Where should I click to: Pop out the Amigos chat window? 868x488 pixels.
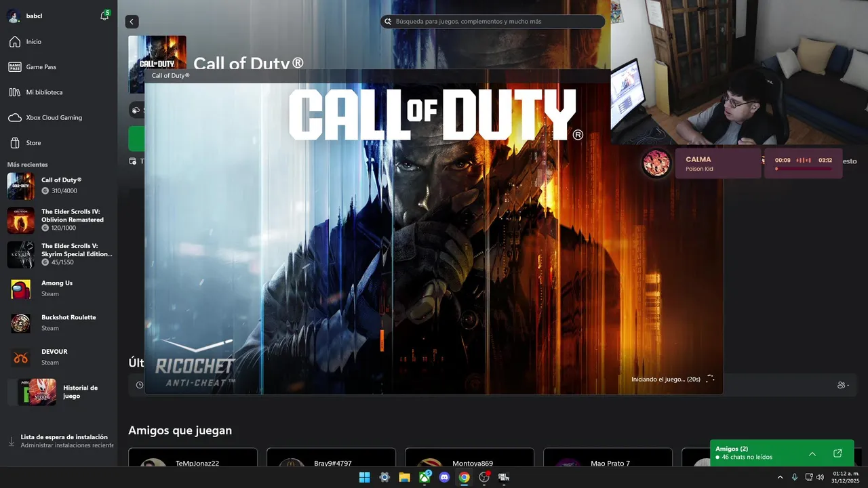[x=837, y=453]
